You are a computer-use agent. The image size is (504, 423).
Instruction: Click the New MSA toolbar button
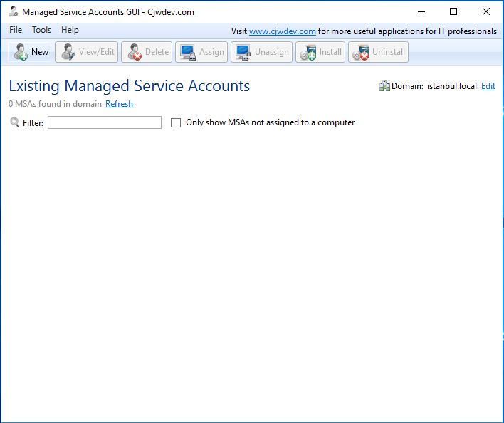30,52
